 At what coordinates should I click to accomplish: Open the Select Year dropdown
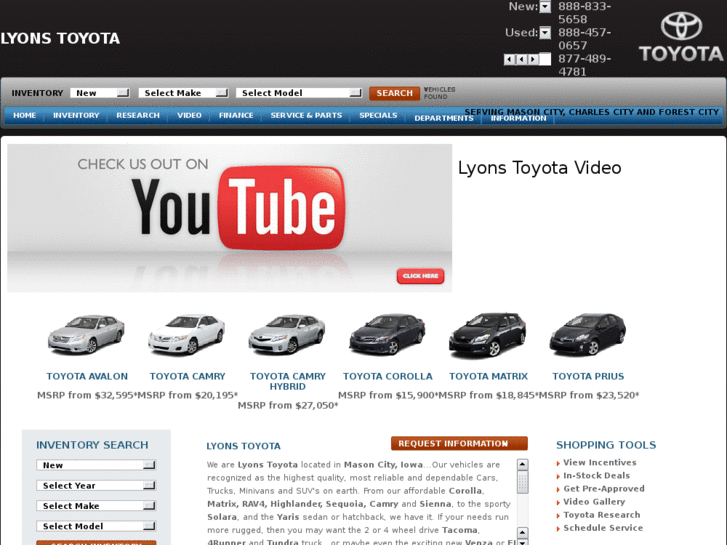click(x=96, y=485)
